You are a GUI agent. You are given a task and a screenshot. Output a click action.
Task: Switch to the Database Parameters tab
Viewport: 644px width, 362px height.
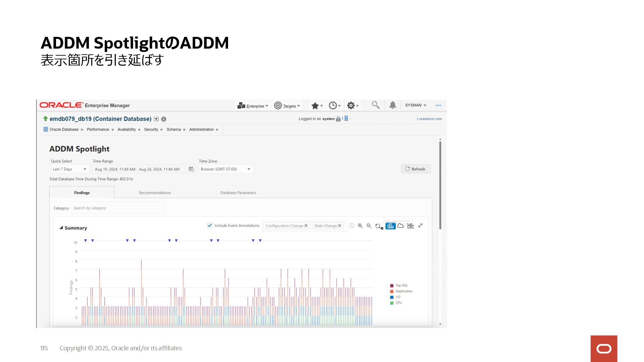[238, 193]
